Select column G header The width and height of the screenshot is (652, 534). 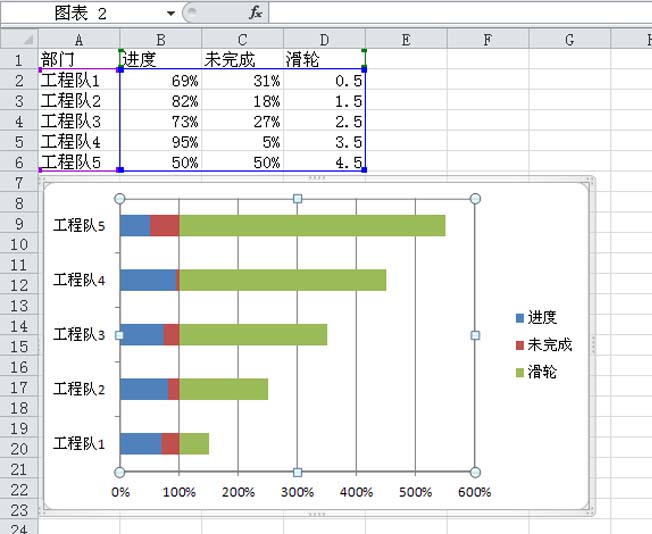[x=570, y=40]
